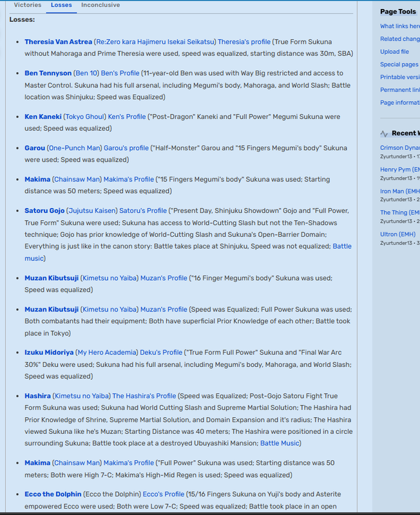
Task: Open The Thing (EMH) recent link
Action: pos(400,212)
